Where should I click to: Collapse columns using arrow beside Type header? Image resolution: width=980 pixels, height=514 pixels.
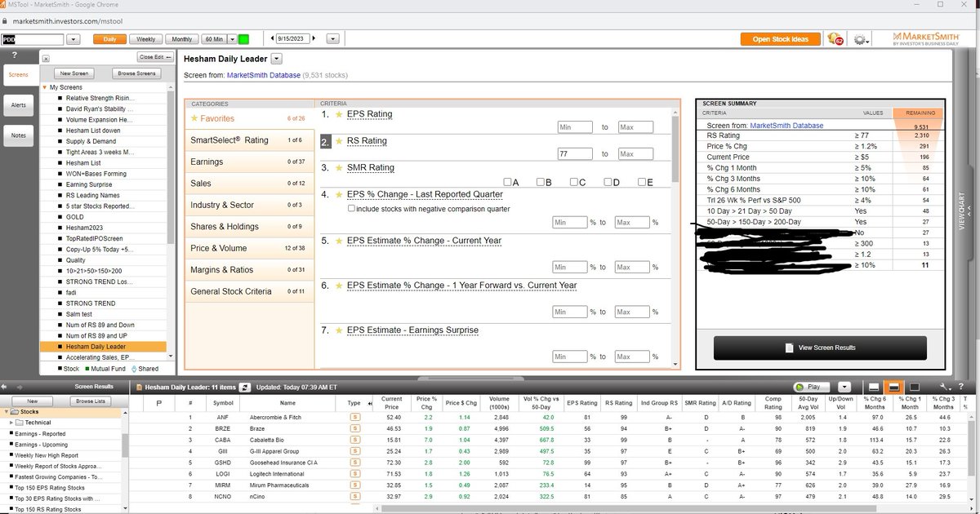[x=372, y=403]
